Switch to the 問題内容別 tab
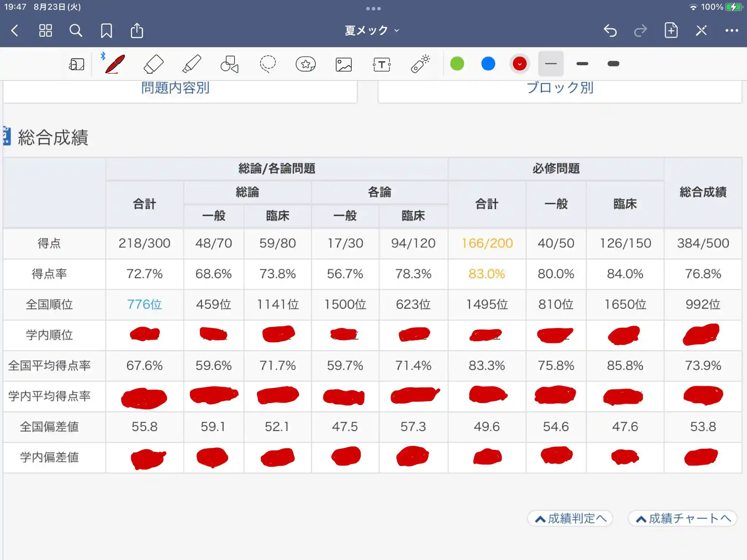Viewport: 747px width, 560px height. tap(175, 89)
